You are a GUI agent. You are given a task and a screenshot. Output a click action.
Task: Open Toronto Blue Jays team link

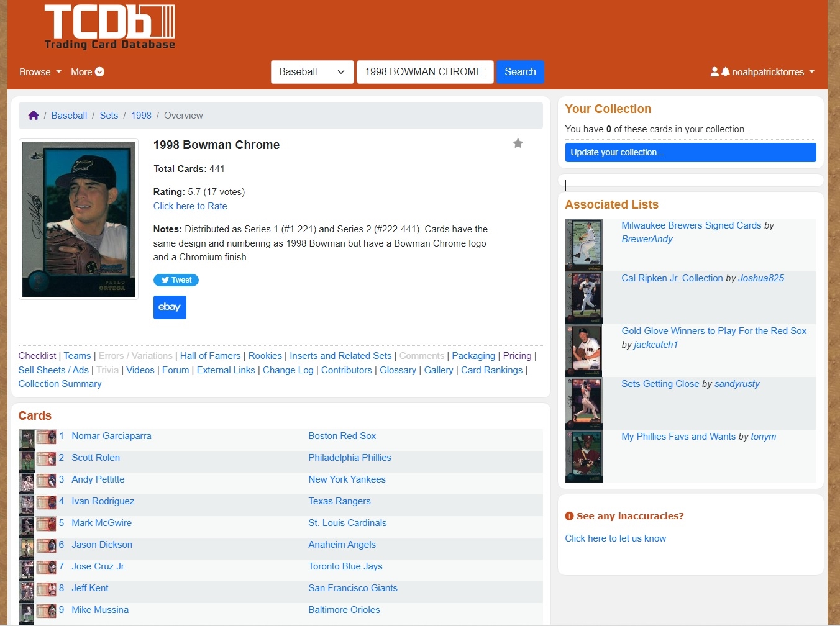345,566
